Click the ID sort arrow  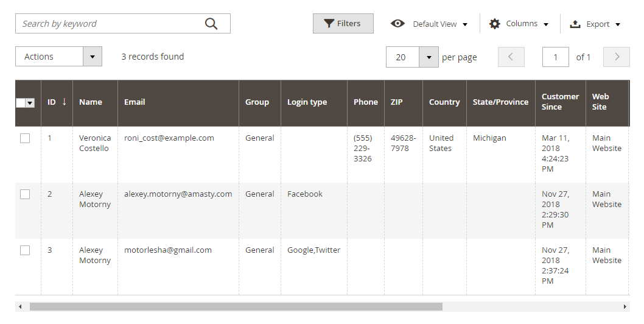point(64,102)
